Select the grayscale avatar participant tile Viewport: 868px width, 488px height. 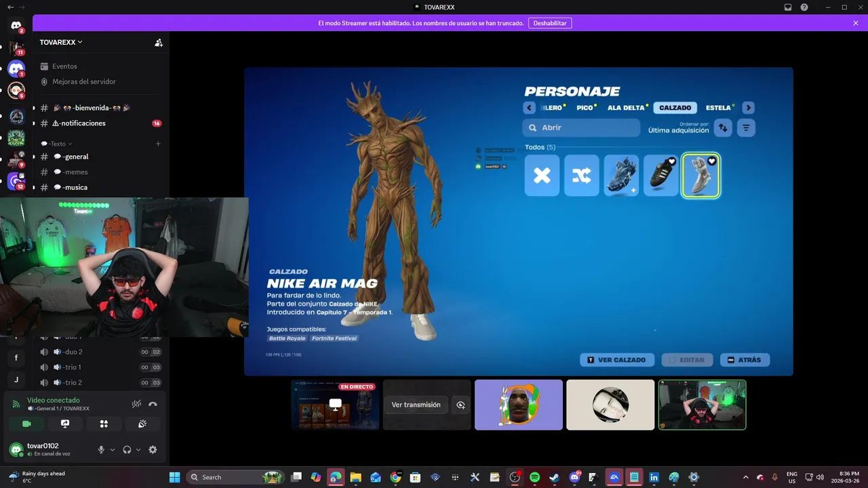click(610, 405)
